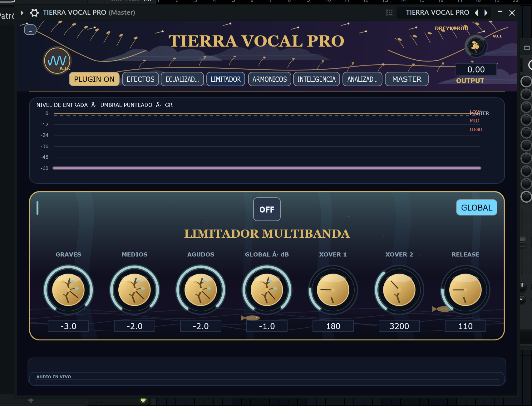Click the AGUDOS value -2.0 field
The height and width of the screenshot is (406, 532).
pos(201,326)
